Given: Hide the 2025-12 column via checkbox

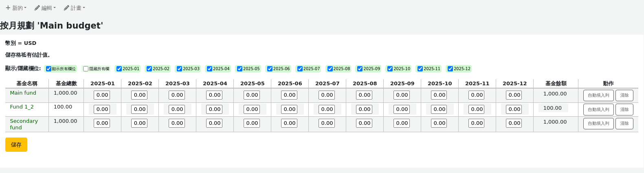Looking at the screenshot, I should [x=450, y=69].
